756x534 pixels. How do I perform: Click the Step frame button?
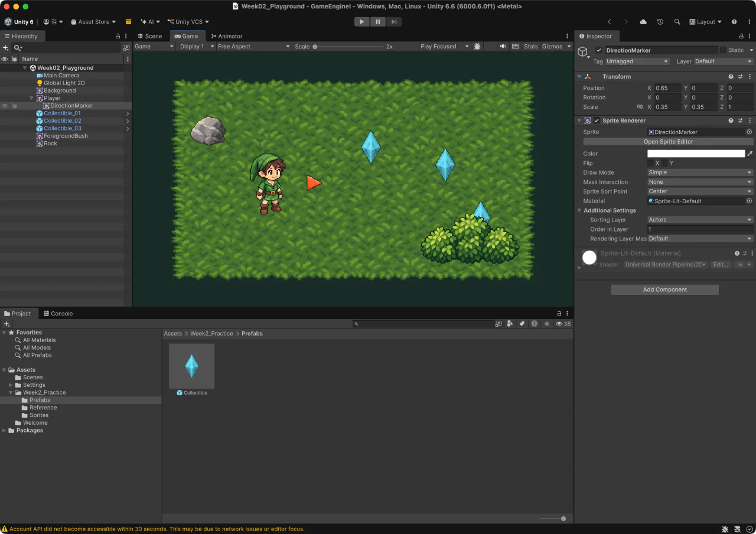394,22
